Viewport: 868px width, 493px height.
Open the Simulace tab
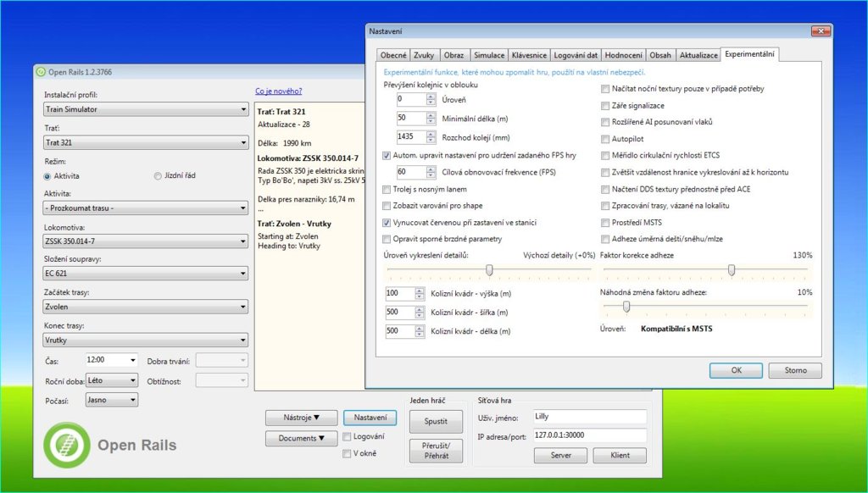[x=489, y=55]
